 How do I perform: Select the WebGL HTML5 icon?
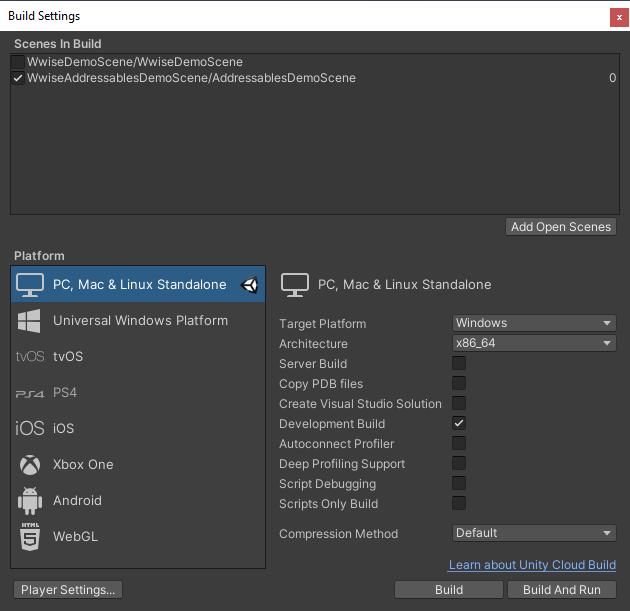(x=30, y=537)
